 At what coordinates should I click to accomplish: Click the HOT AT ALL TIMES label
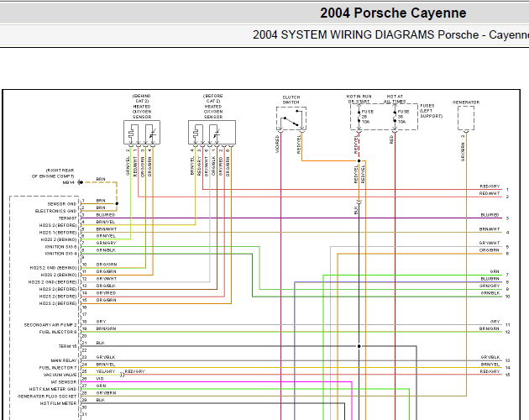395,99
